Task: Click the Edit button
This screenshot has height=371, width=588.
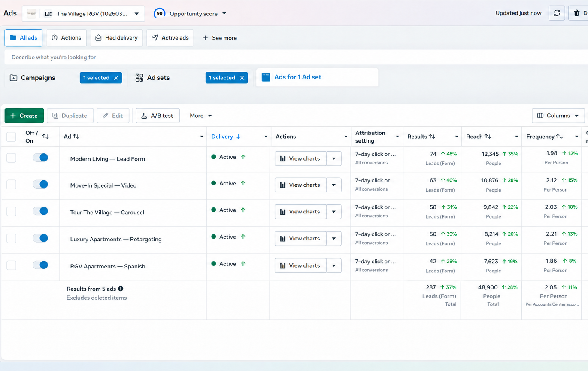Action: pyautogui.click(x=113, y=116)
